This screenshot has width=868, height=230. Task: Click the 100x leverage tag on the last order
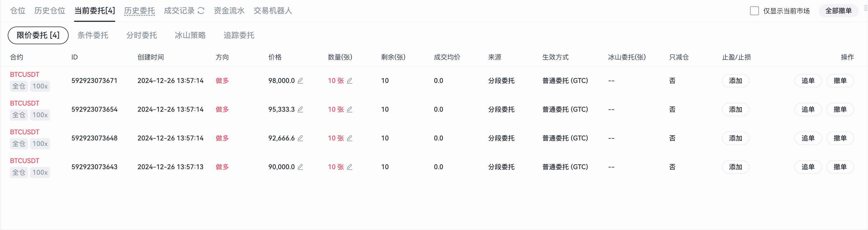tap(40, 172)
